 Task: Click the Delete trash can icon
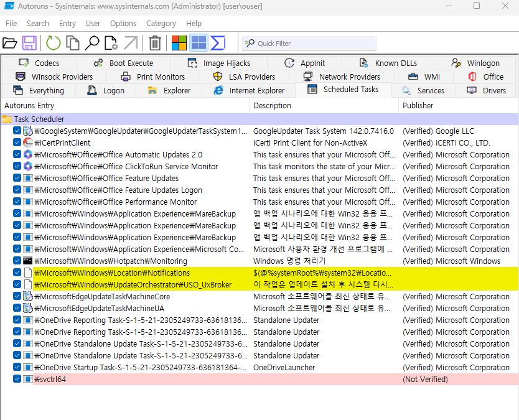click(x=154, y=43)
